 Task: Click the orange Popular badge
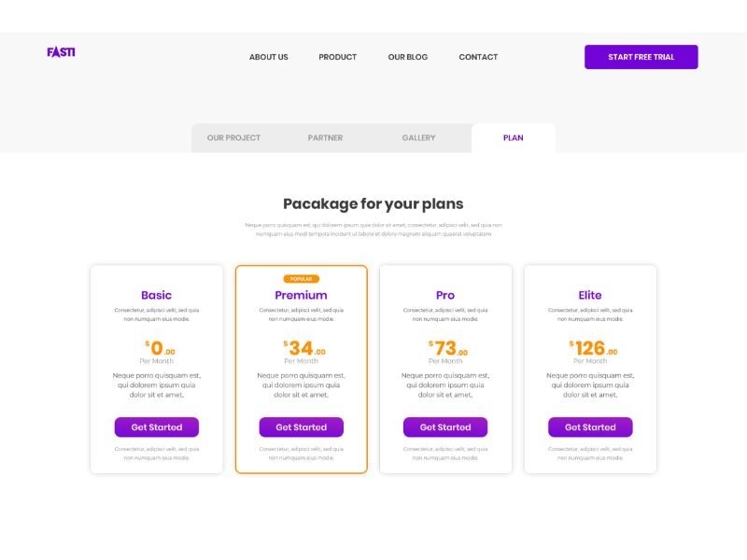[301, 279]
